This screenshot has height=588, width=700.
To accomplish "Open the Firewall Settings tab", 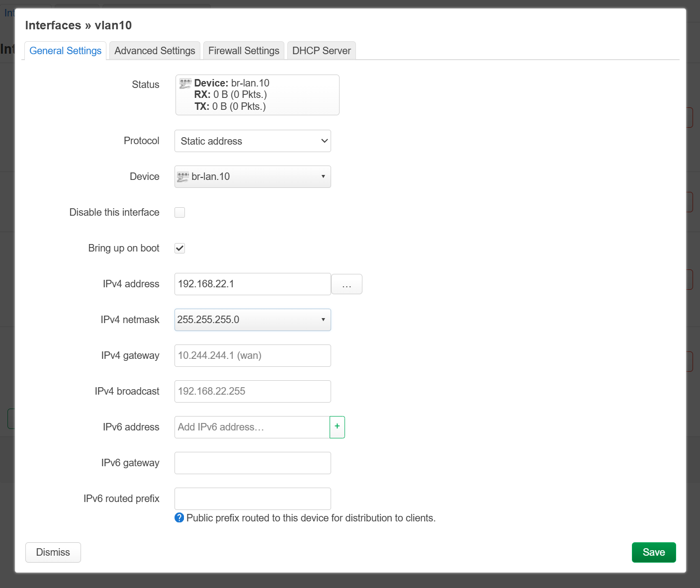I will click(244, 51).
